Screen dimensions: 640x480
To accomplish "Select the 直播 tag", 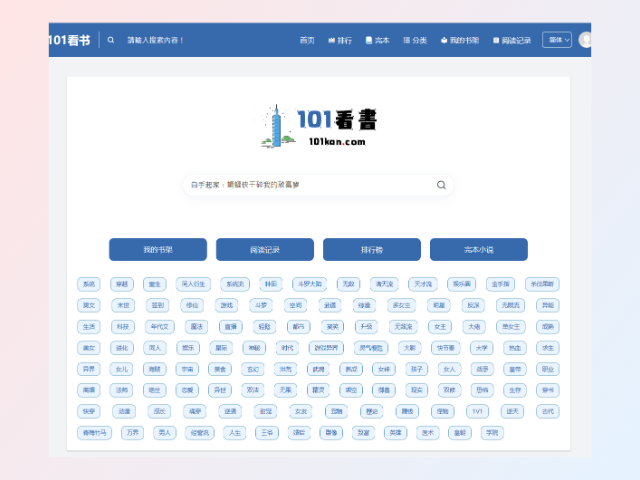I will point(231,327).
